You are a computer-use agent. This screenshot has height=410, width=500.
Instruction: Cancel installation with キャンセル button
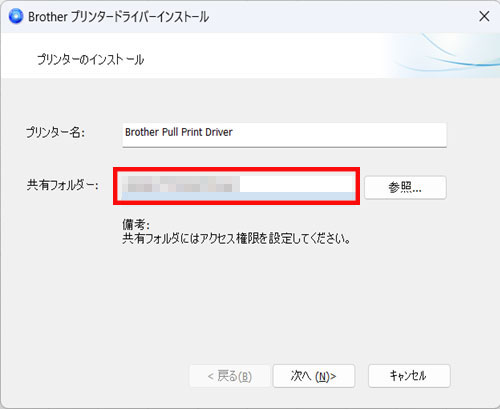click(x=409, y=376)
